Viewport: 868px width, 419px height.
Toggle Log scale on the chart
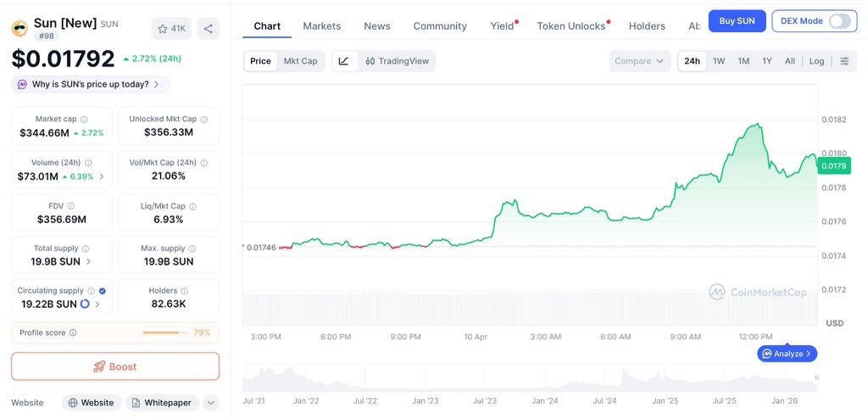(x=816, y=61)
